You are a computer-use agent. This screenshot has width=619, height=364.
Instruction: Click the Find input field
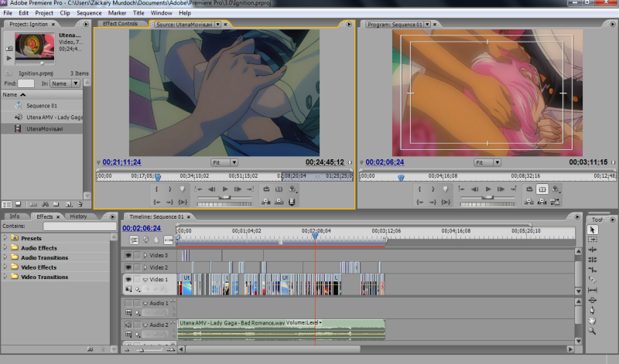(26, 83)
